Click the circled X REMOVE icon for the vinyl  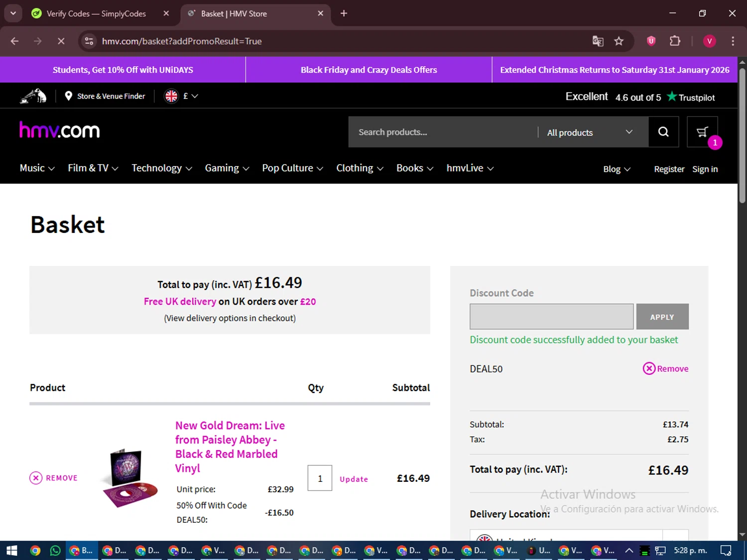point(36,478)
